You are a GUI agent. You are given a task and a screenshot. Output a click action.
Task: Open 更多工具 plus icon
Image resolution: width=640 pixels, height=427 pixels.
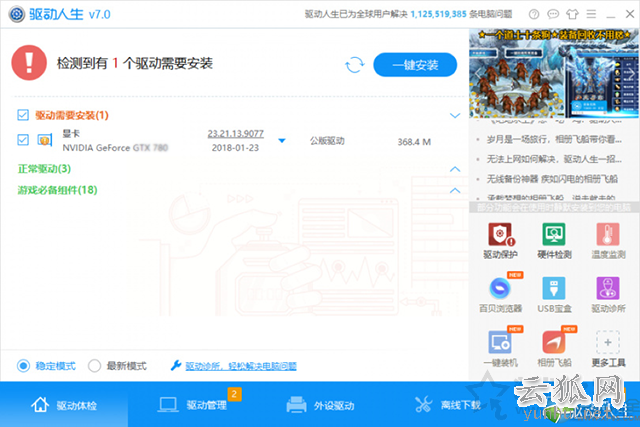(608, 342)
